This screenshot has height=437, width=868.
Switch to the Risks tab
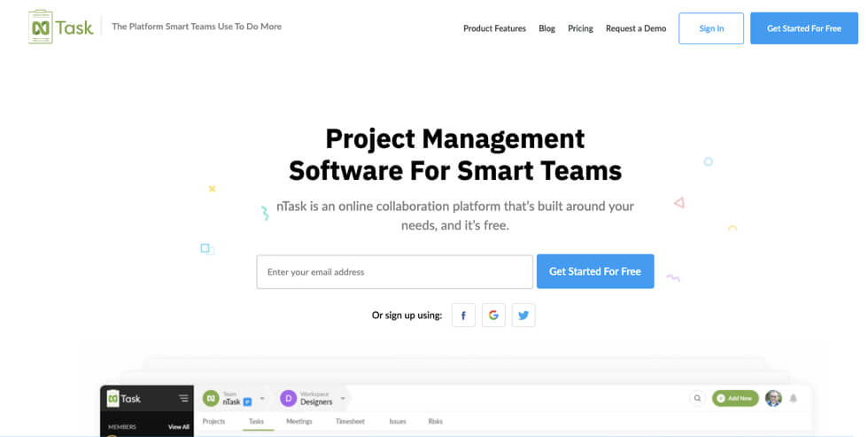tap(435, 422)
